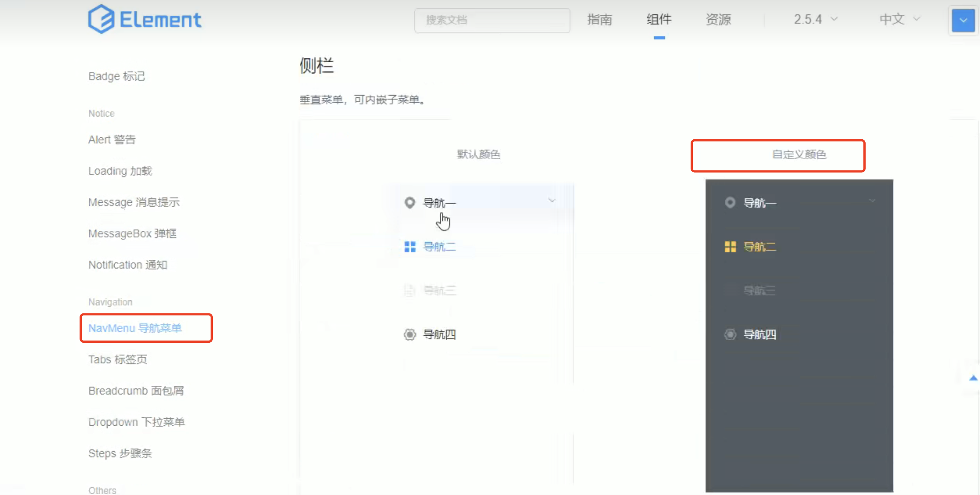The width and height of the screenshot is (980, 495).
Task: Click the scroll-to-top arrow
Action: pos(974,378)
